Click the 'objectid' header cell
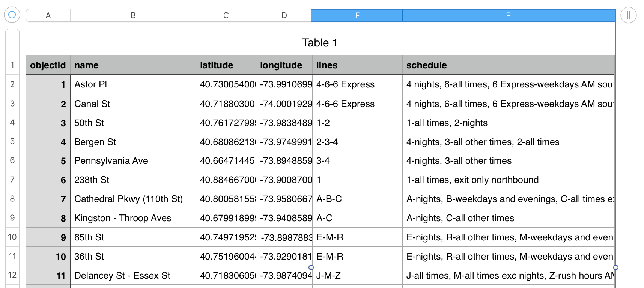644x288 pixels. coord(48,65)
